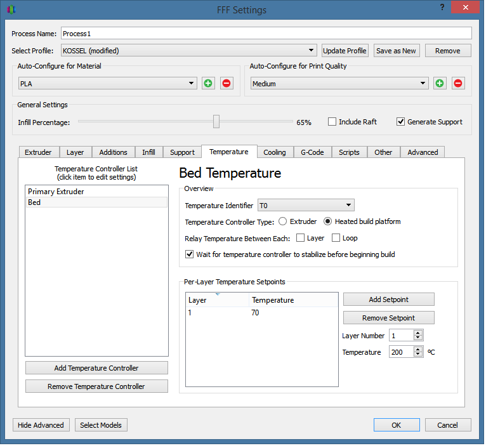Increase Layer Number with up arrow
The height and width of the screenshot is (448, 486).
418,333
